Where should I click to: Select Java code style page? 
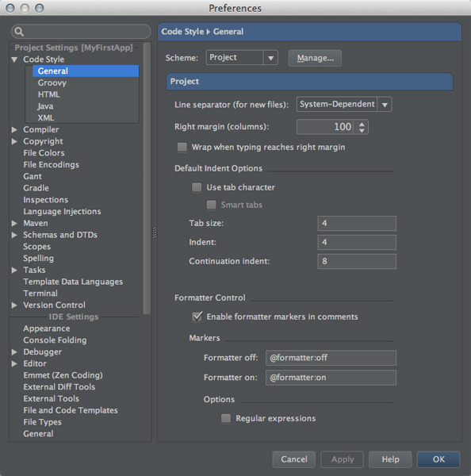(x=45, y=106)
